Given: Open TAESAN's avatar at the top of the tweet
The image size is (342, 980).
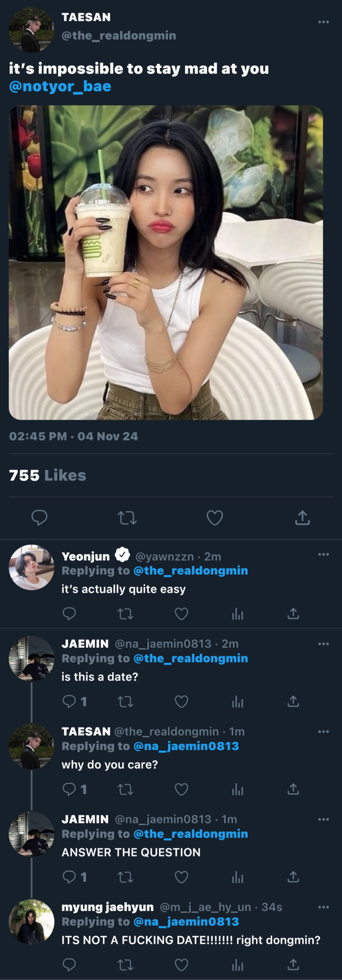Looking at the screenshot, I should pos(32,30).
